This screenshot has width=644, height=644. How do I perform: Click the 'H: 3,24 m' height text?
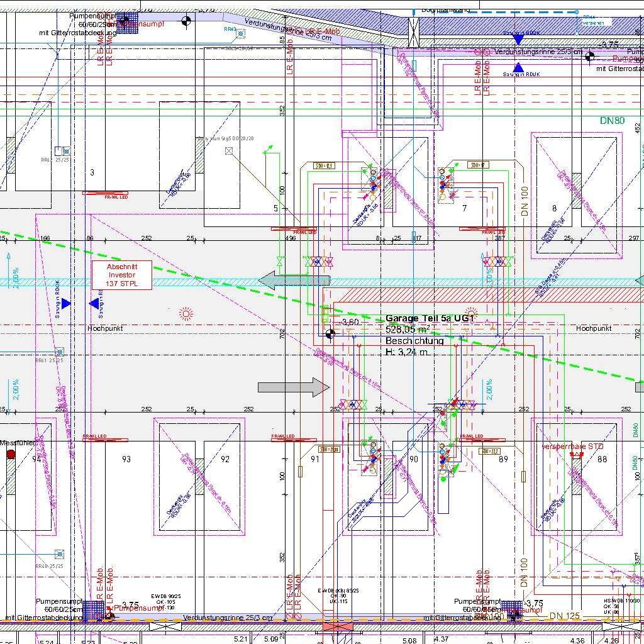[x=406, y=352]
